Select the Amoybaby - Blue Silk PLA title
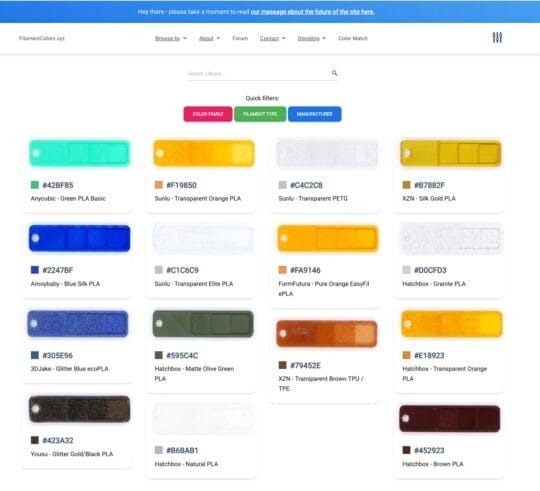The height and width of the screenshot is (491, 540). point(65,284)
